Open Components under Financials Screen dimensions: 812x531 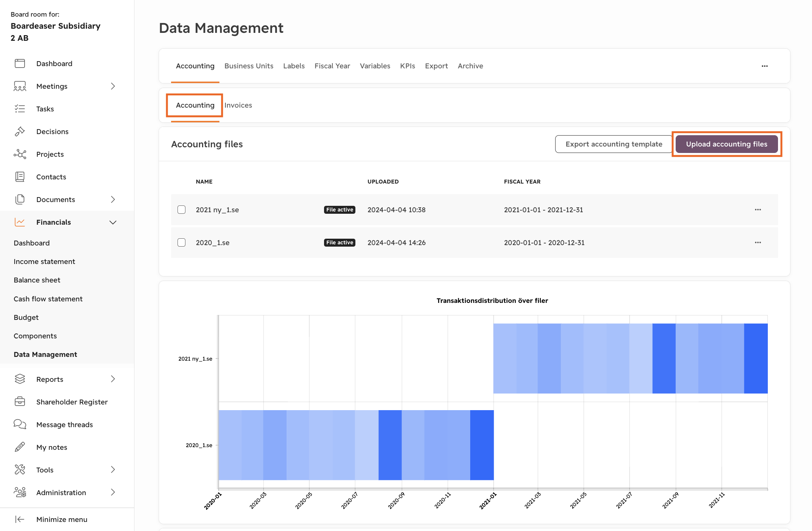[x=35, y=336]
